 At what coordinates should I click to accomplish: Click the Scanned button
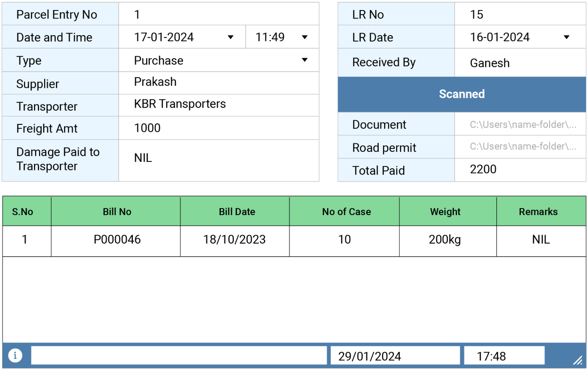(x=461, y=94)
